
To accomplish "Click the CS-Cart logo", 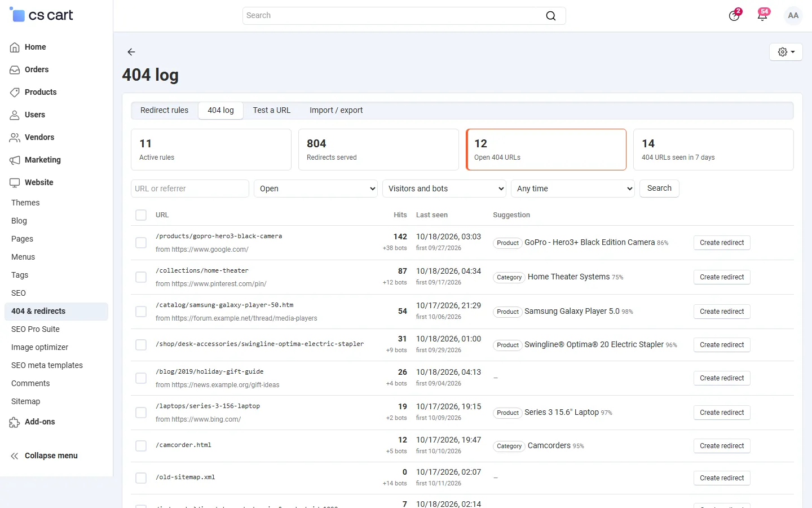I will [x=41, y=15].
